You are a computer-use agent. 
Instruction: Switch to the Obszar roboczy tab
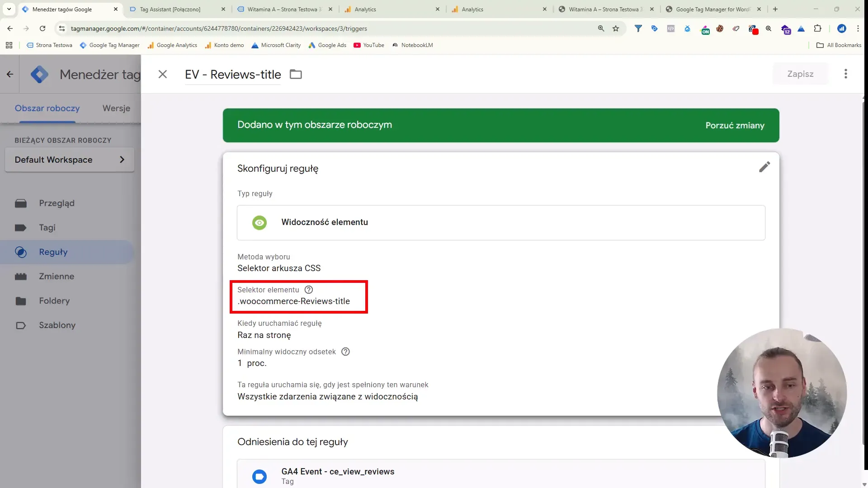47,108
